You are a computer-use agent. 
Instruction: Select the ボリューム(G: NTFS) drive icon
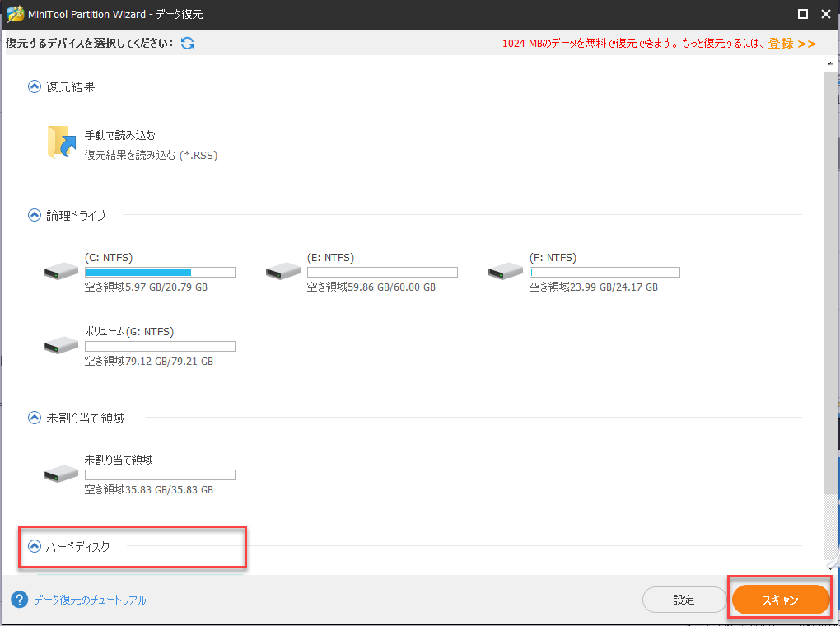coord(59,346)
